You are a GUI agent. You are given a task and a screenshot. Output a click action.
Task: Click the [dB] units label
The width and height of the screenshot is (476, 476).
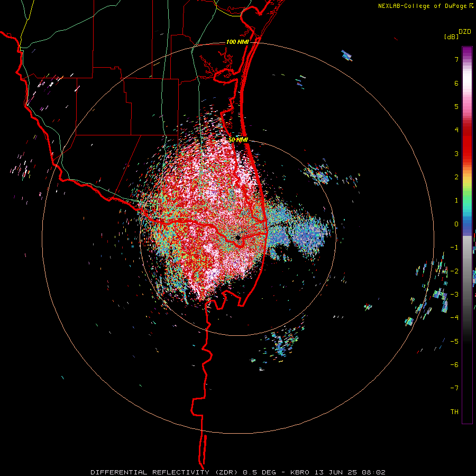[x=451, y=36]
